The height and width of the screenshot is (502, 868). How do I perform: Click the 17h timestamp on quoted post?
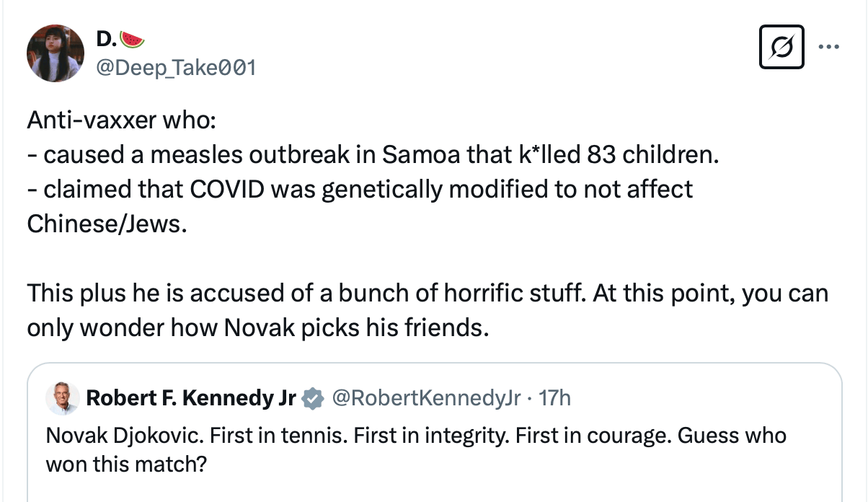click(x=555, y=397)
